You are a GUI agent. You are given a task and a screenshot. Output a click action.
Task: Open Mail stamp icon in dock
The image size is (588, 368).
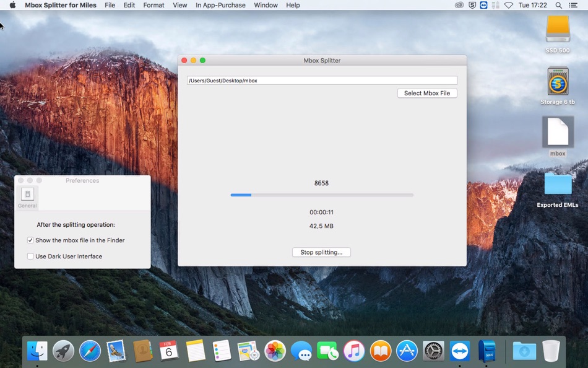click(116, 351)
